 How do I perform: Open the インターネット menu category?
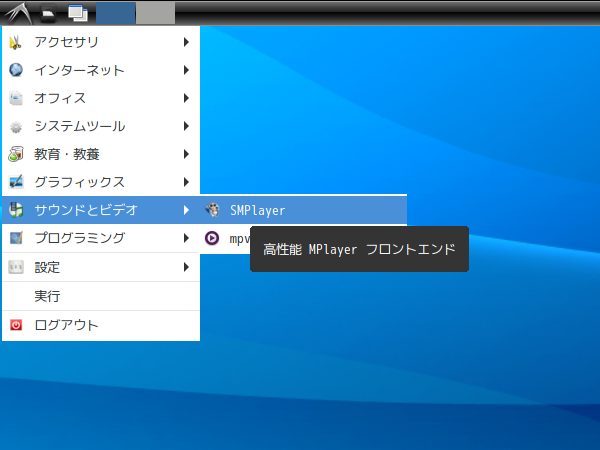pos(101,70)
